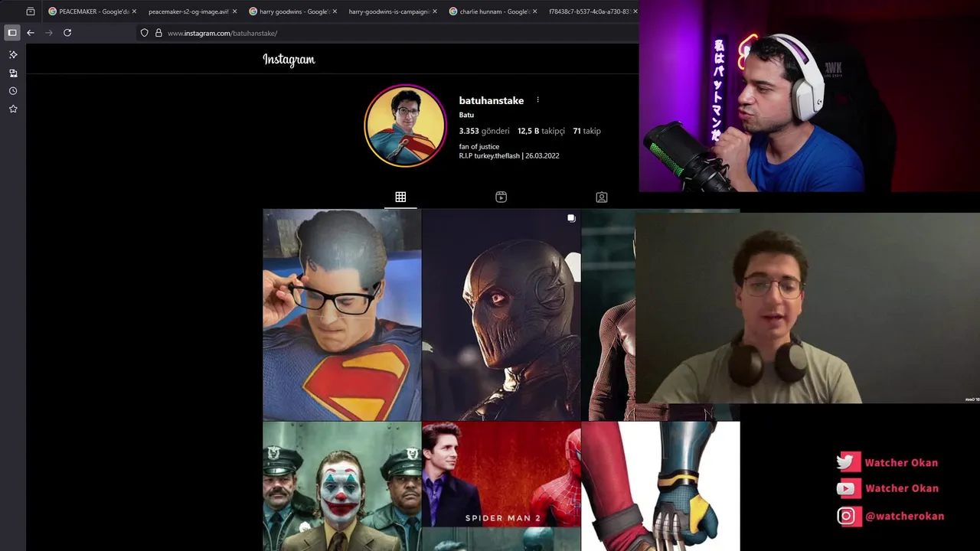The image size is (980, 551).
Task: Switch to the Reels tab
Action: [501, 197]
